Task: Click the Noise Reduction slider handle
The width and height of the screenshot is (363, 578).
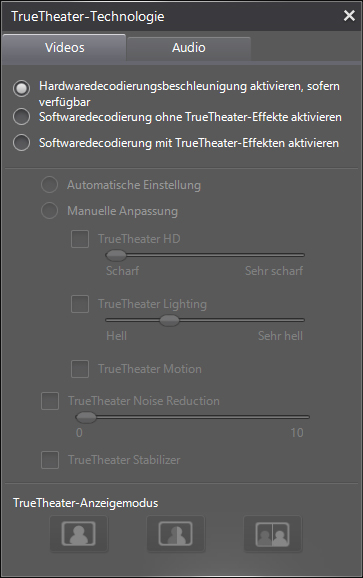Action: pos(85,417)
